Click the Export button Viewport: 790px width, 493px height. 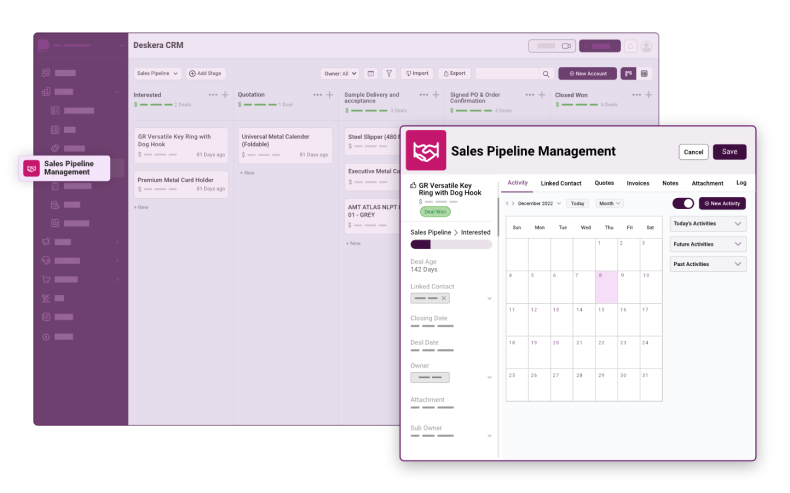(454, 74)
